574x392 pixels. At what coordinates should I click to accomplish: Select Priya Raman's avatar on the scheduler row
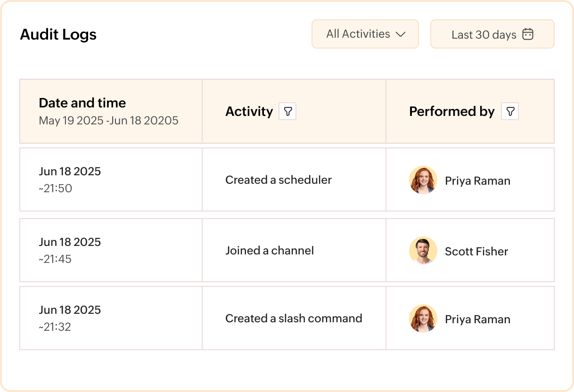click(x=423, y=180)
